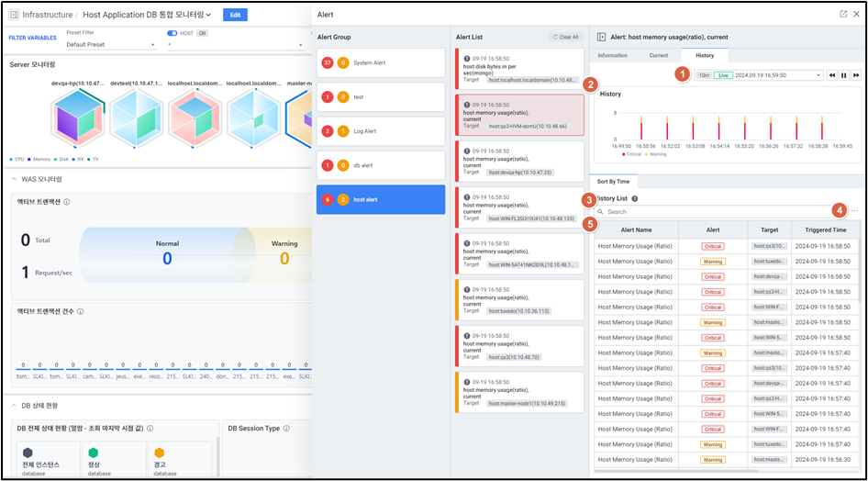Rewind the history time range
The width and height of the screenshot is (868, 481).
(x=832, y=75)
